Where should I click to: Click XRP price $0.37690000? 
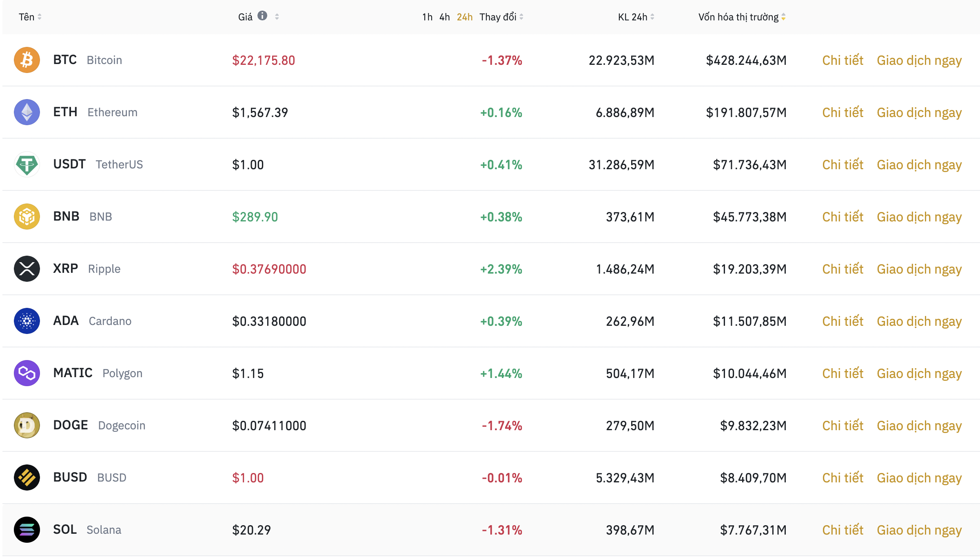click(269, 269)
